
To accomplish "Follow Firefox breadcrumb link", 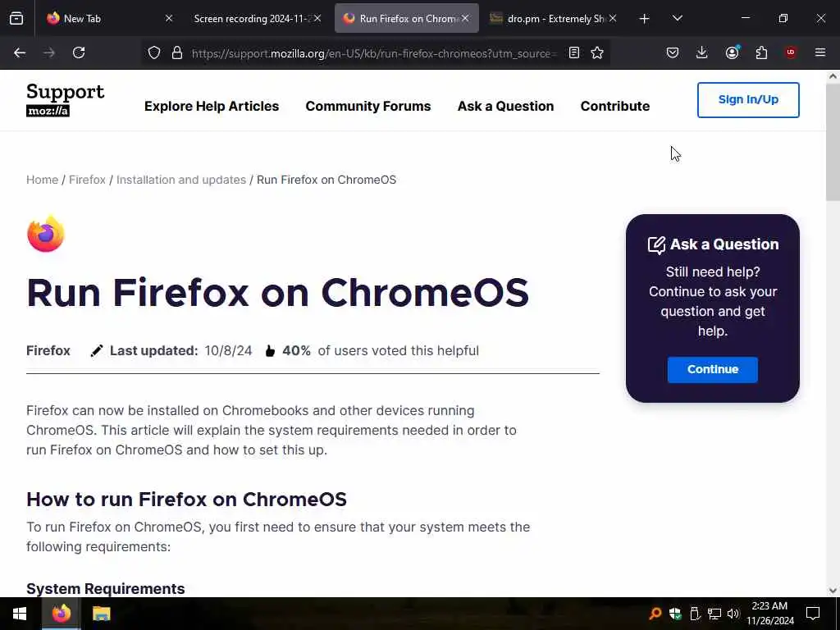I will [x=87, y=180].
